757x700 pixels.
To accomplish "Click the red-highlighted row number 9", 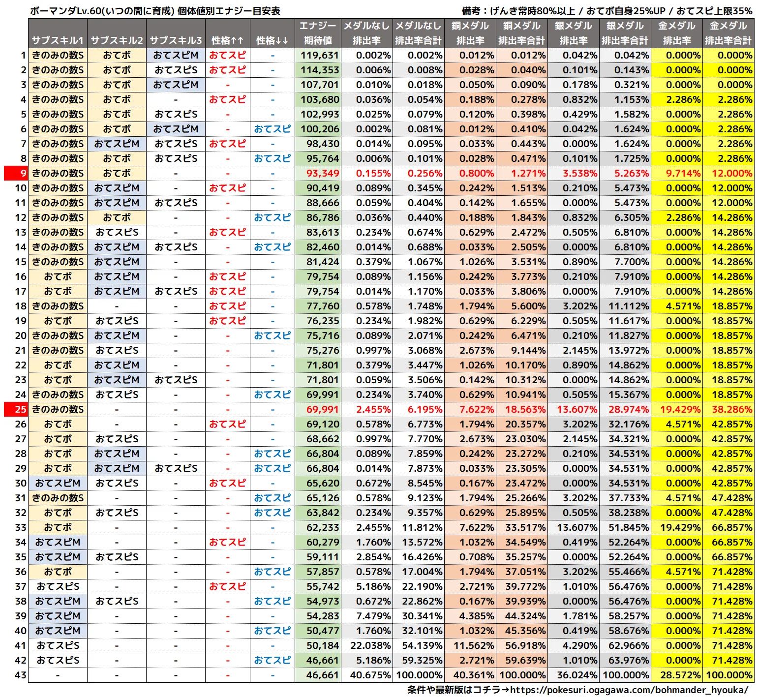I will click(16, 173).
